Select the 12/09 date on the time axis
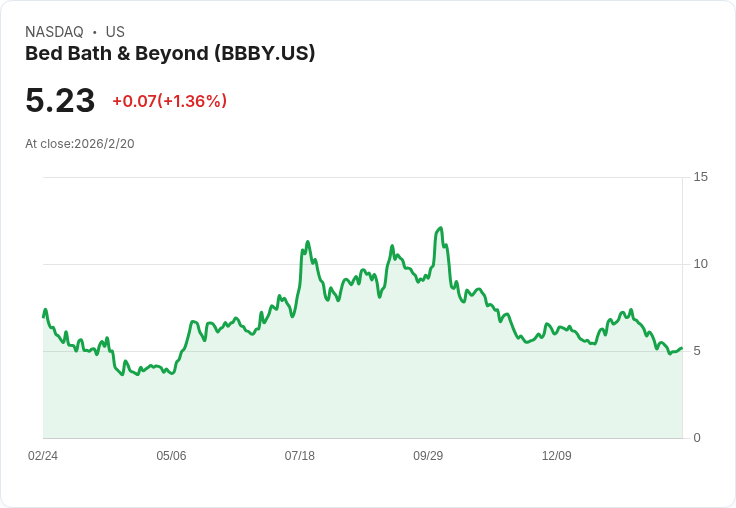Viewport: 736px width, 508px height. pyautogui.click(x=556, y=456)
